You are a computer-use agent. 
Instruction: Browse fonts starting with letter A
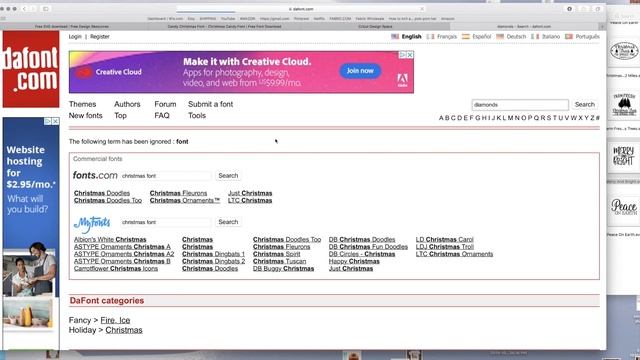[441, 118]
